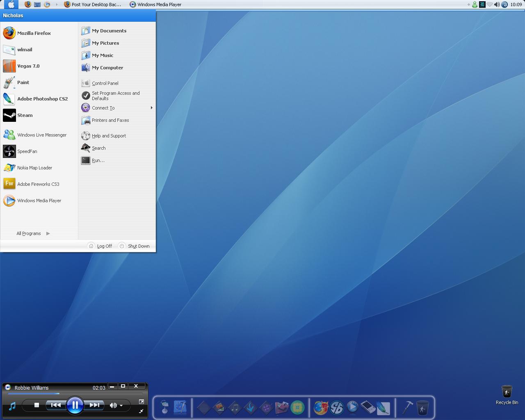Expand the Connect To submenu
Screen dimensions: 525x420
click(x=117, y=108)
